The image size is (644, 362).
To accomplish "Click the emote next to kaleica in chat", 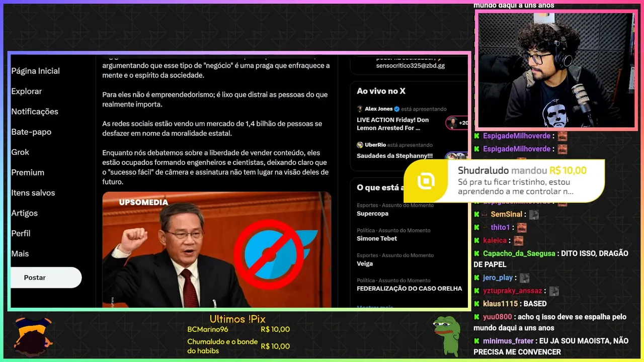I will (518, 241).
